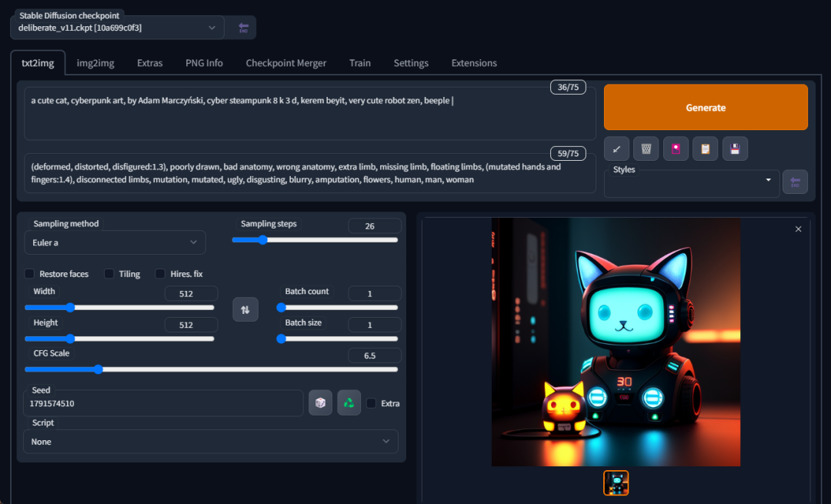Click the trash icon to clear prompt

(646, 149)
